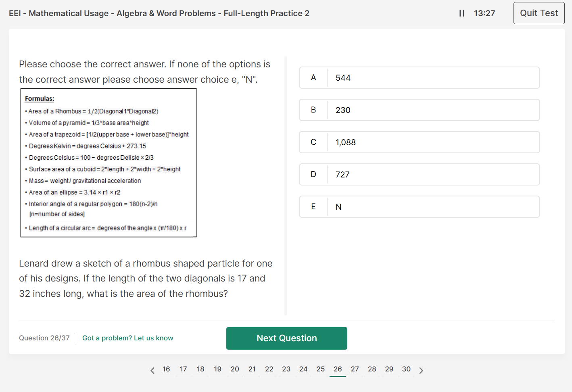Go to question 27
This screenshot has width=572, height=392.
(355, 369)
